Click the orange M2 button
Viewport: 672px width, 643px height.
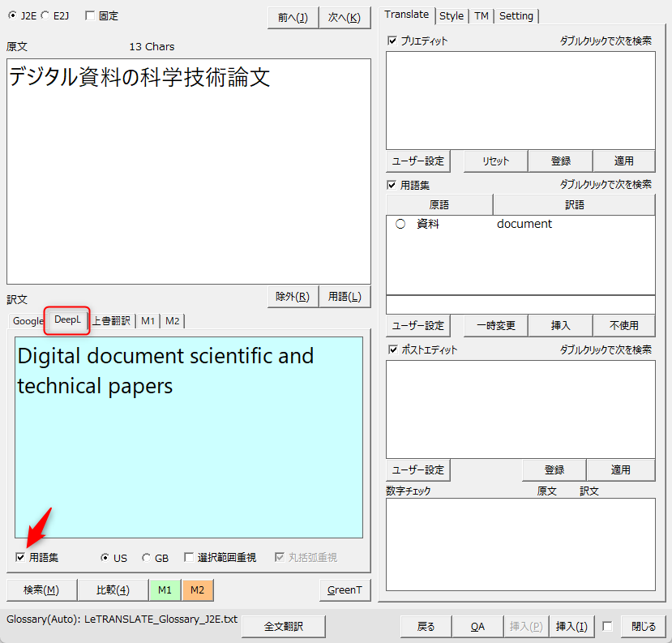(197, 589)
